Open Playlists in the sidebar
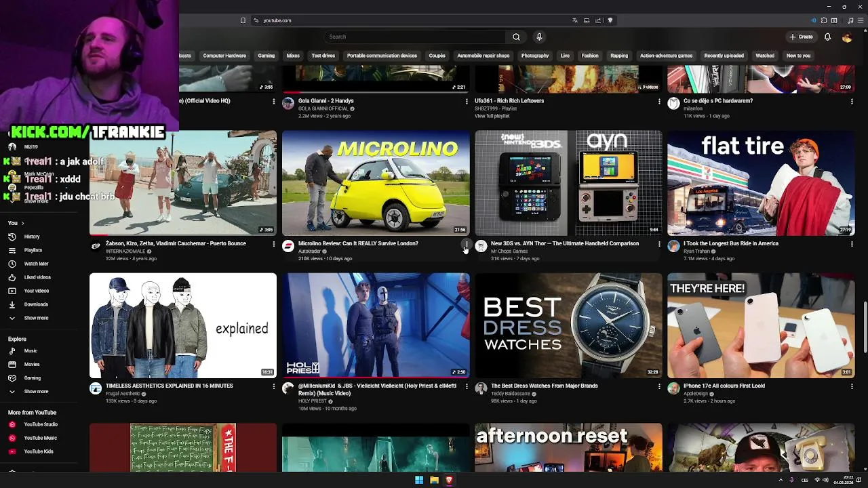 point(33,250)
